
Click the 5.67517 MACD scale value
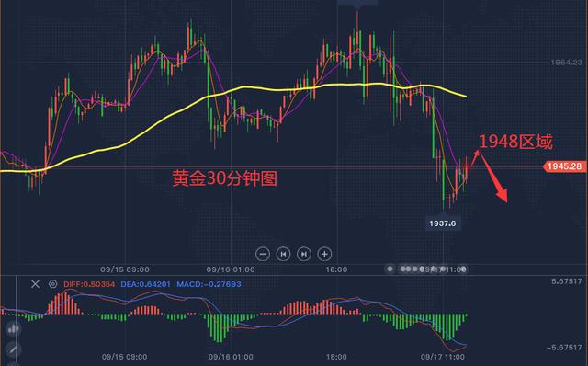(567, 281)
